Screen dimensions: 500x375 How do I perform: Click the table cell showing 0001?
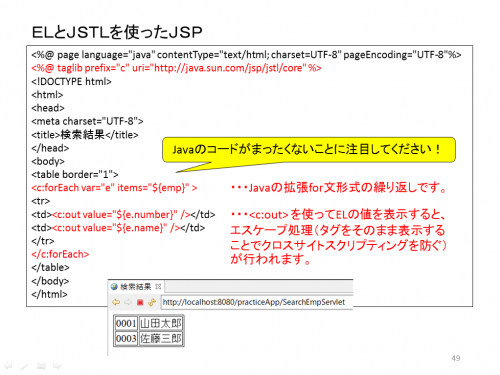point(126,323)
